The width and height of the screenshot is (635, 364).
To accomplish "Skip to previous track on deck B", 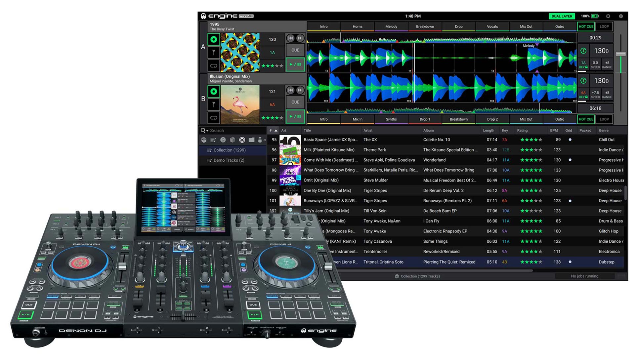I will click(290, 90).
